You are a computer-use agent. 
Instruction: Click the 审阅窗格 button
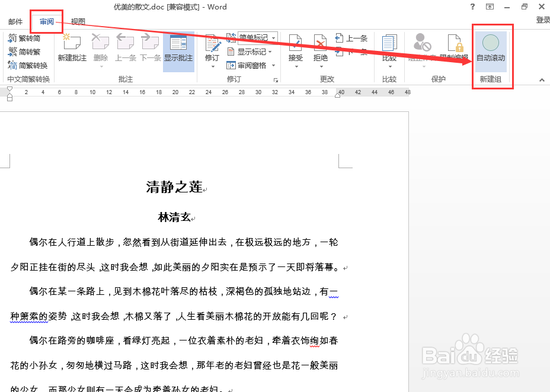(247, 66)
